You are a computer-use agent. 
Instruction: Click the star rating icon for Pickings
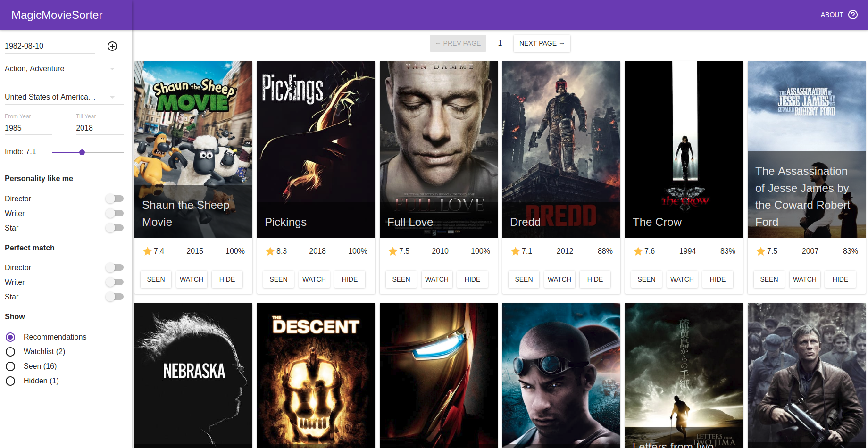tap(270, 251)
